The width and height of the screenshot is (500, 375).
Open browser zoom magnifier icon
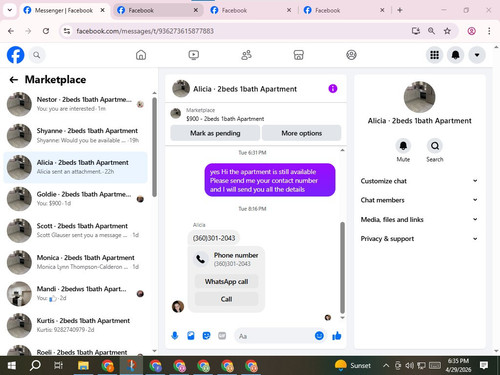[431, 31]
